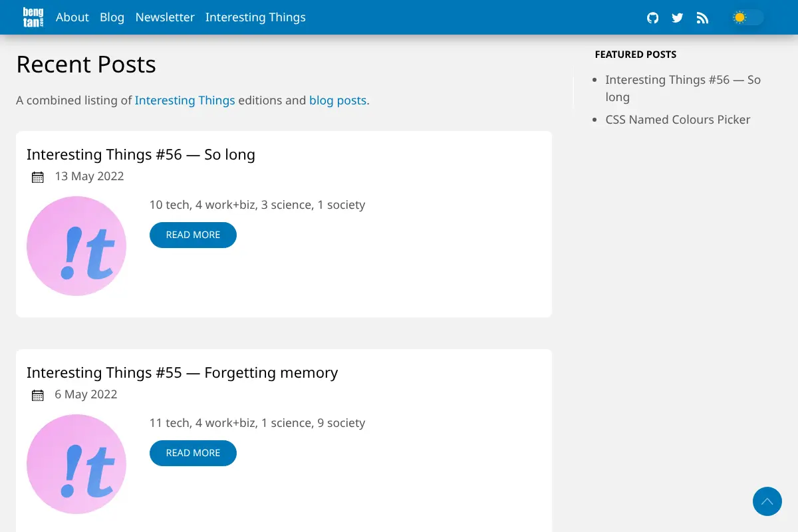Open the GitHub profile icon
This screenshot has width=798, height=532.
coord(652,18)
